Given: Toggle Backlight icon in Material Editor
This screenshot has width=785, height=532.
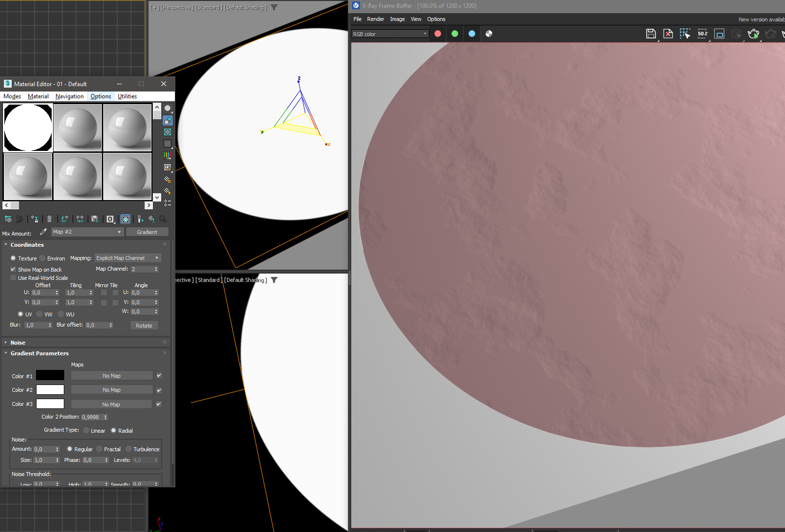Looking at the screenshot, I should pyautogui.click(x=168, y=120).
